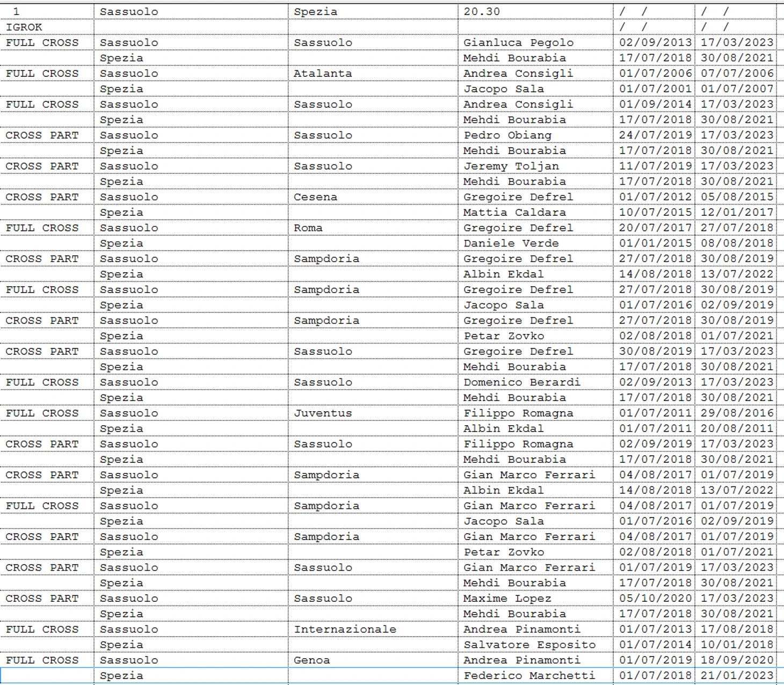Select date "01/01/2015"
Viewport: 784px width, 685px height.
tap(655, 243)
